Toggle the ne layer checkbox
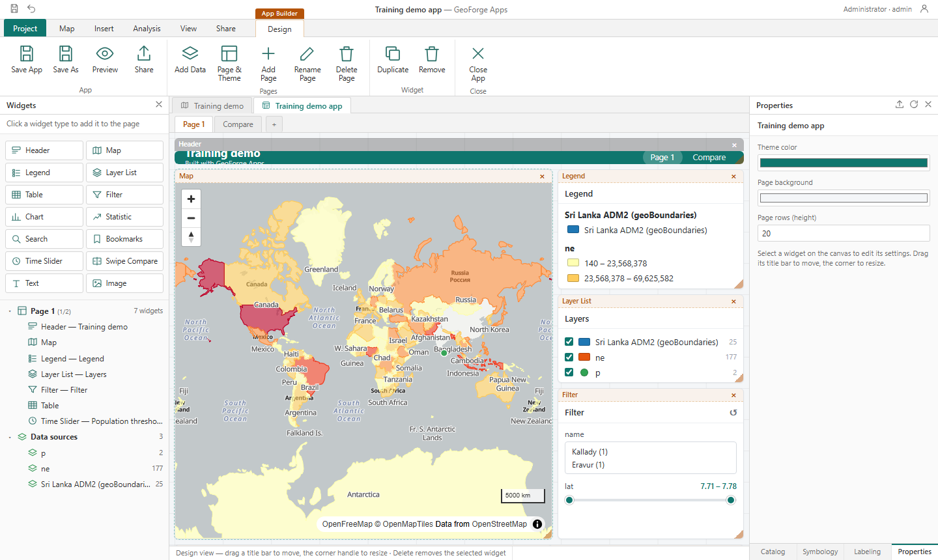The height and width of the screenshot is (560, 938). [569, 357]
